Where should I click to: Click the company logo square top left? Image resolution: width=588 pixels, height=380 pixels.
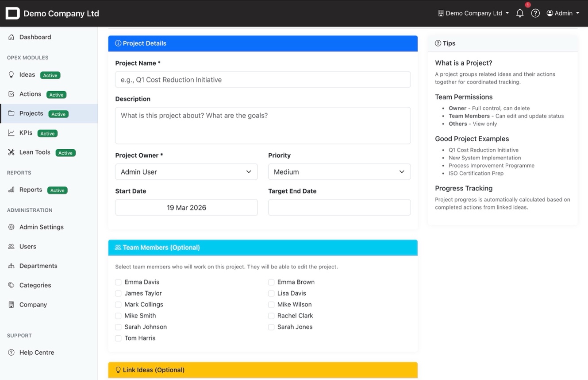coord(12,13)
